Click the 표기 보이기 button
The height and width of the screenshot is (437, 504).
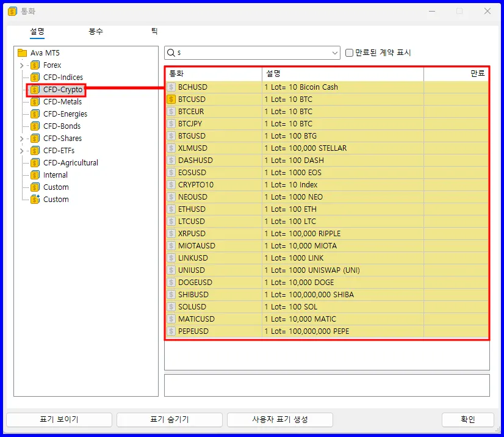coord(59,420)
